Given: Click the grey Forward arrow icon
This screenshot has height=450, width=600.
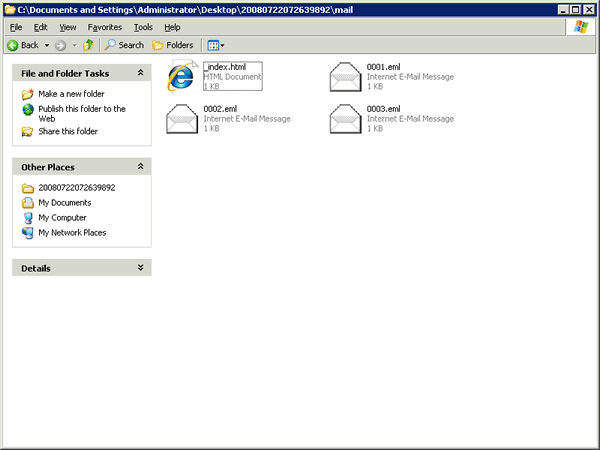Looking at the screenshot, I should (60, 46).
